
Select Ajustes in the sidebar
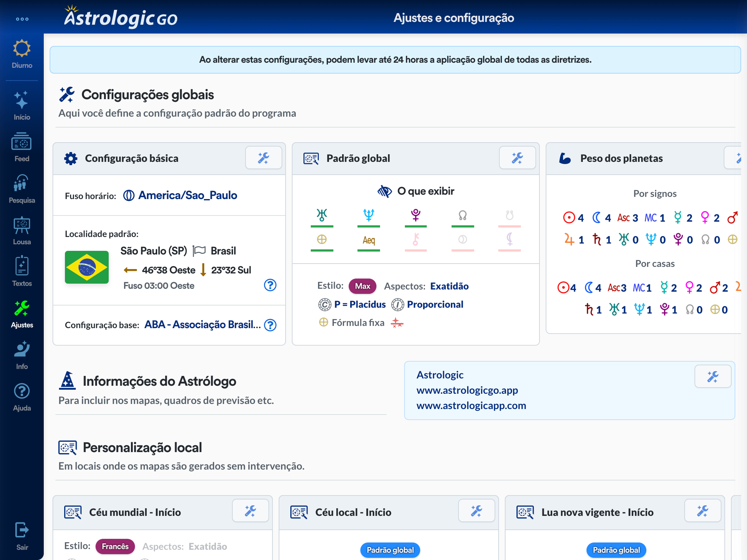[22, 314]
